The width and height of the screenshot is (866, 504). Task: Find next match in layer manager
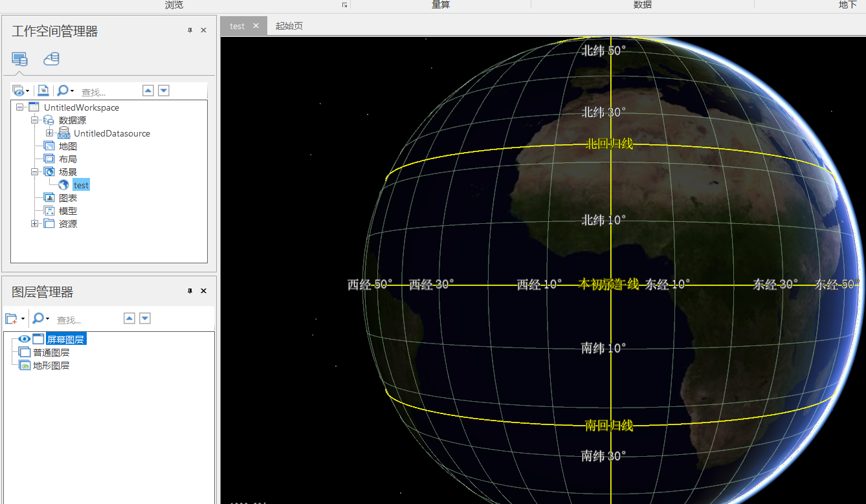pyautogui.click(x=145, y=318)
